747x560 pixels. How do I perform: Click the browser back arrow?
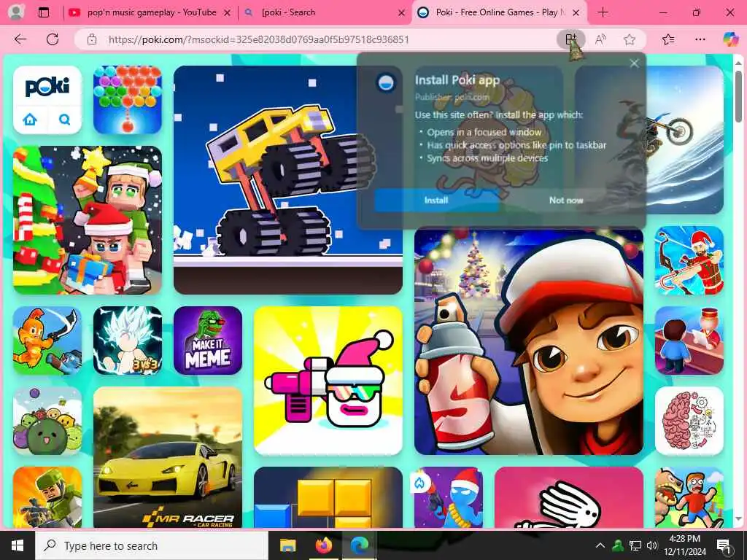(20, 39)
